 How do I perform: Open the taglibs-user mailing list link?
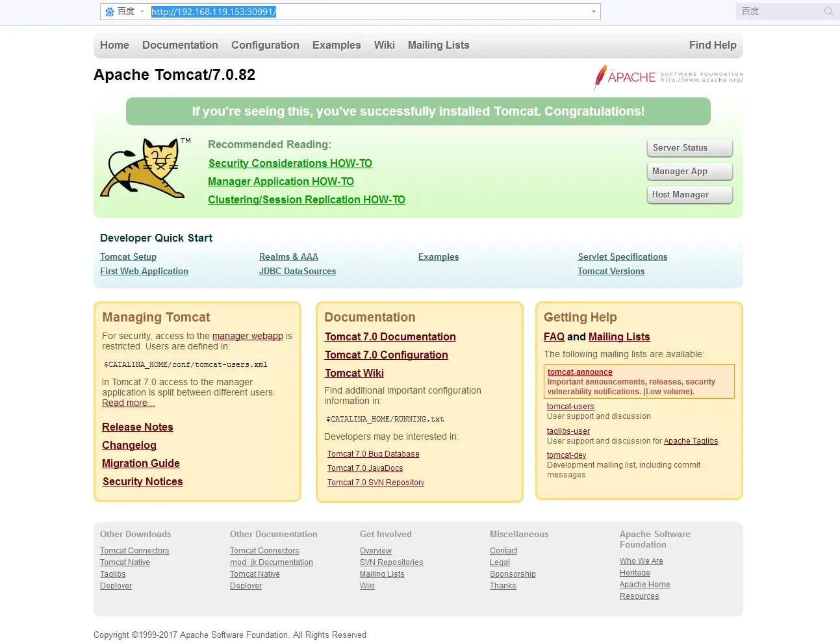[568, 431]
